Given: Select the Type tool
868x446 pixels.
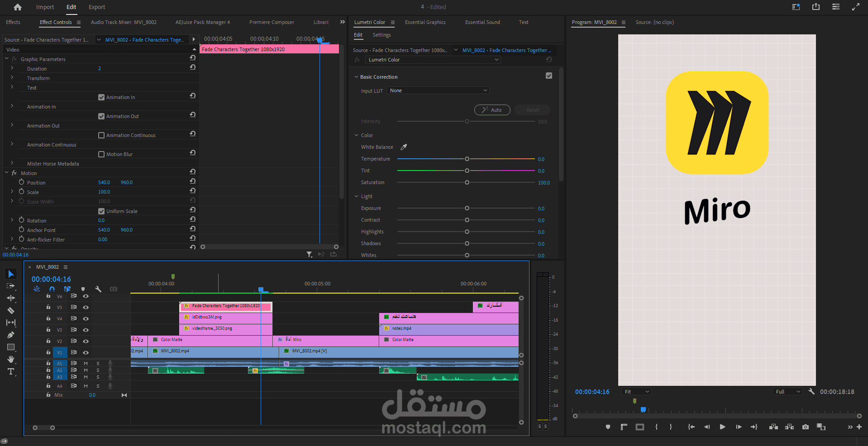Looking at the screenshot, I should (11, 371).
